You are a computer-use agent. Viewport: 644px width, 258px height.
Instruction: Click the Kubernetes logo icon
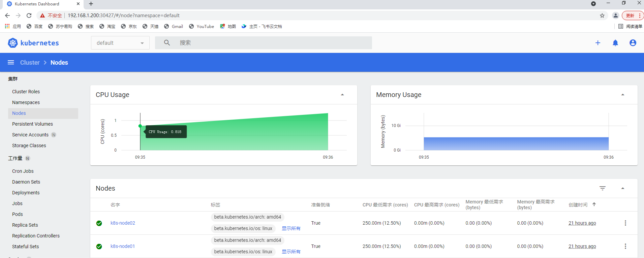point(12,43)
